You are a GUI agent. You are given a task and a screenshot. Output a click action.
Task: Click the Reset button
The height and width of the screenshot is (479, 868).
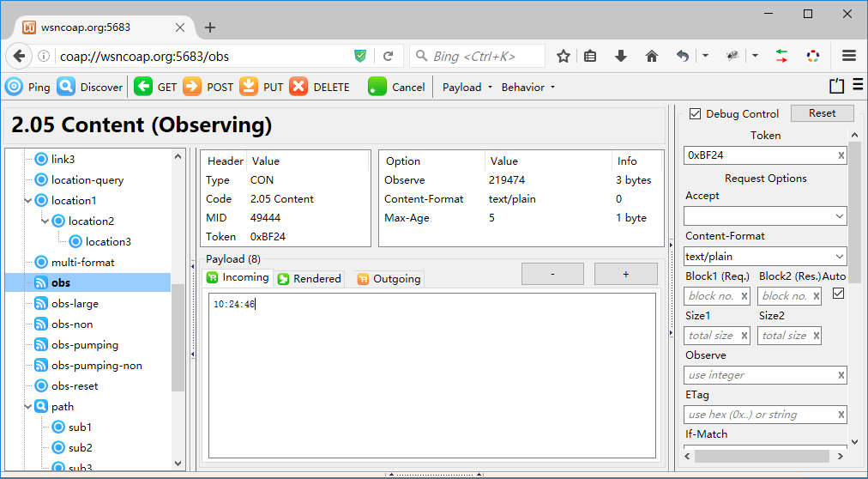(x=822, y=113)
